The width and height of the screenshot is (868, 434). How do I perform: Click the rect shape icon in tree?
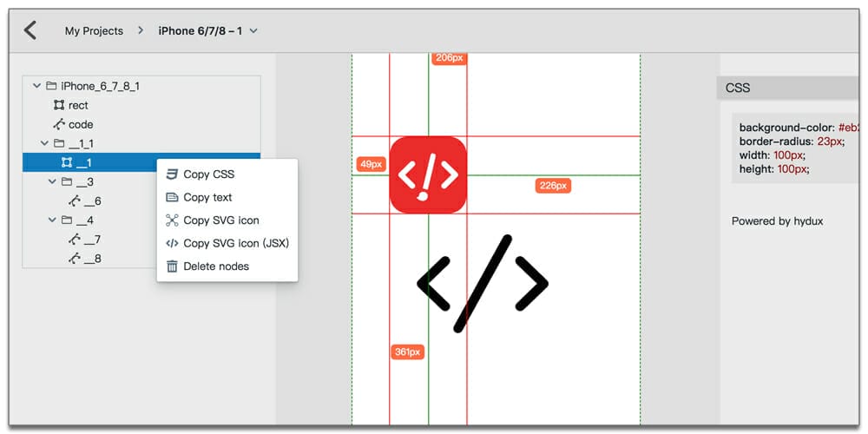coord(59,105)
